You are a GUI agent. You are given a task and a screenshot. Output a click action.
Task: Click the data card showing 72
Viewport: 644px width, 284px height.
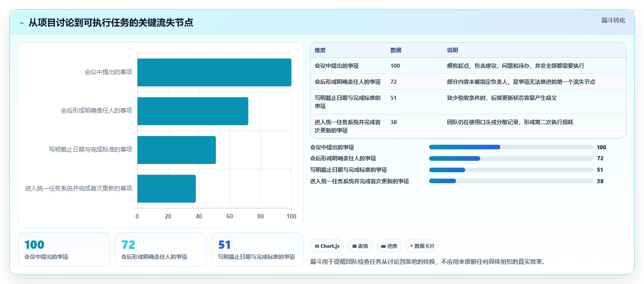161,249
